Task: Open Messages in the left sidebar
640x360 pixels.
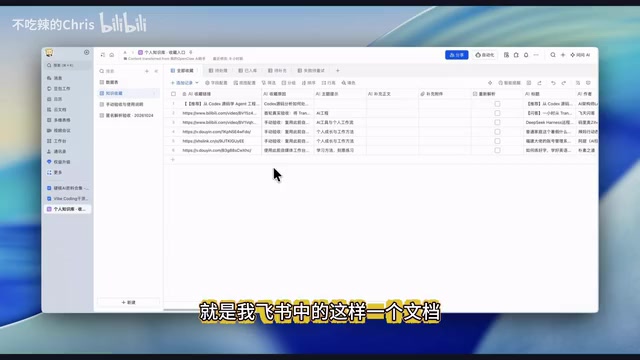Action: coord(55,78)
